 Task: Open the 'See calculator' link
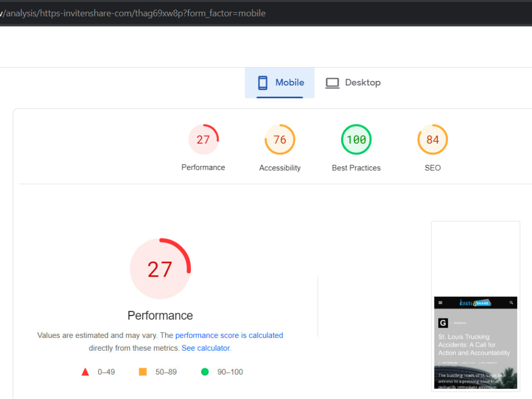[206, 348]
